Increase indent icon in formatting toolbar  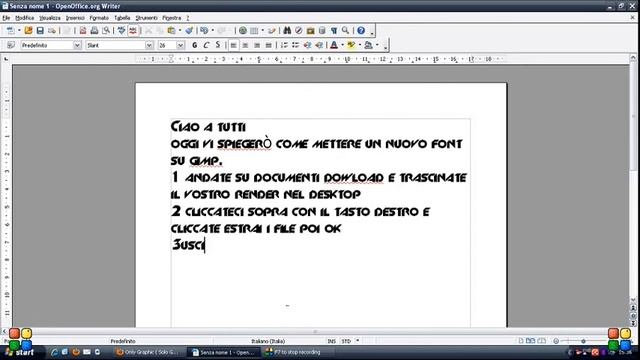tap(319, 45)
